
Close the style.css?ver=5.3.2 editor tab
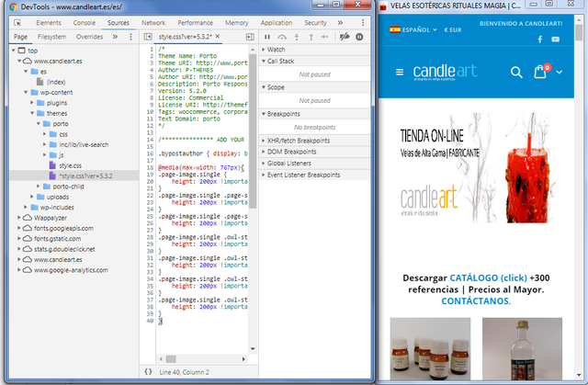[218, 37]
